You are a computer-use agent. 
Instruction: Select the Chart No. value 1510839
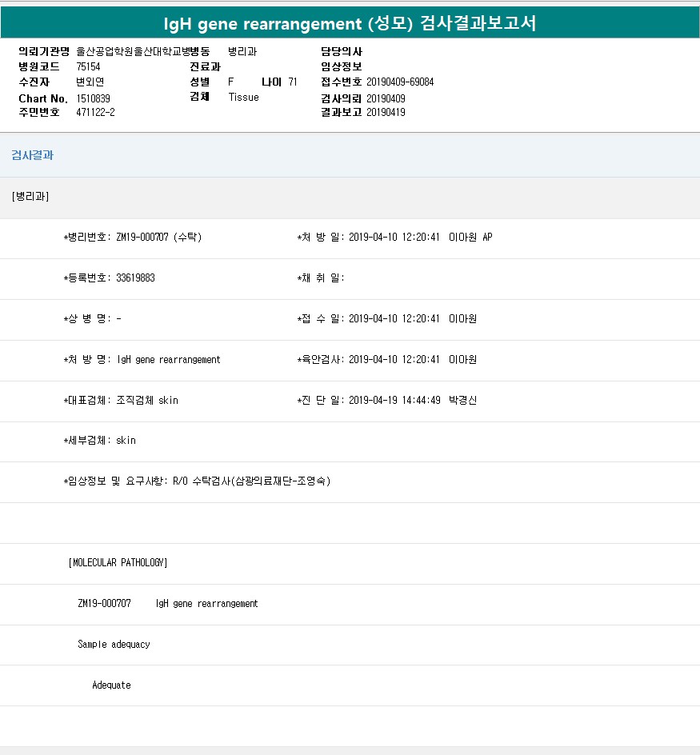[93, 98]
